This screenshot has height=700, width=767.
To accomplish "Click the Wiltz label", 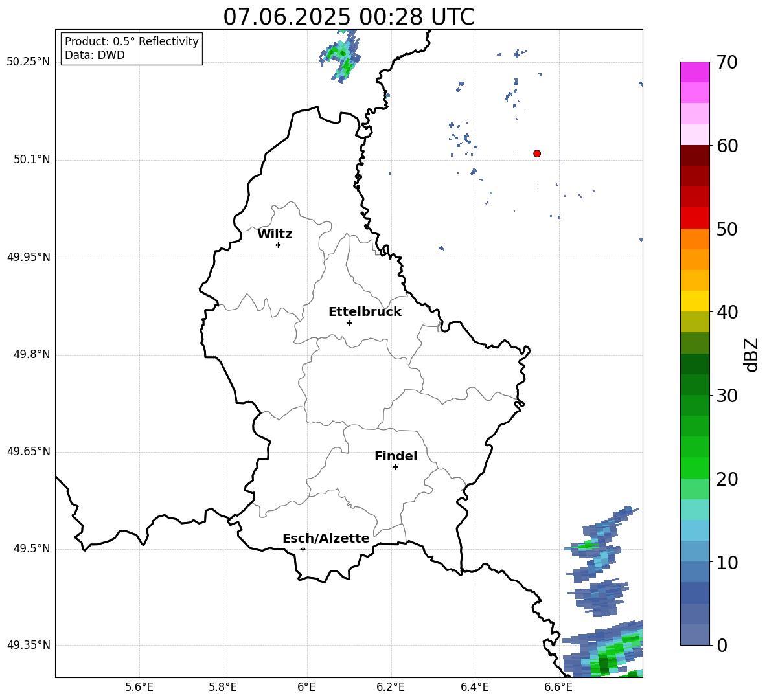I will pos(275,234).
